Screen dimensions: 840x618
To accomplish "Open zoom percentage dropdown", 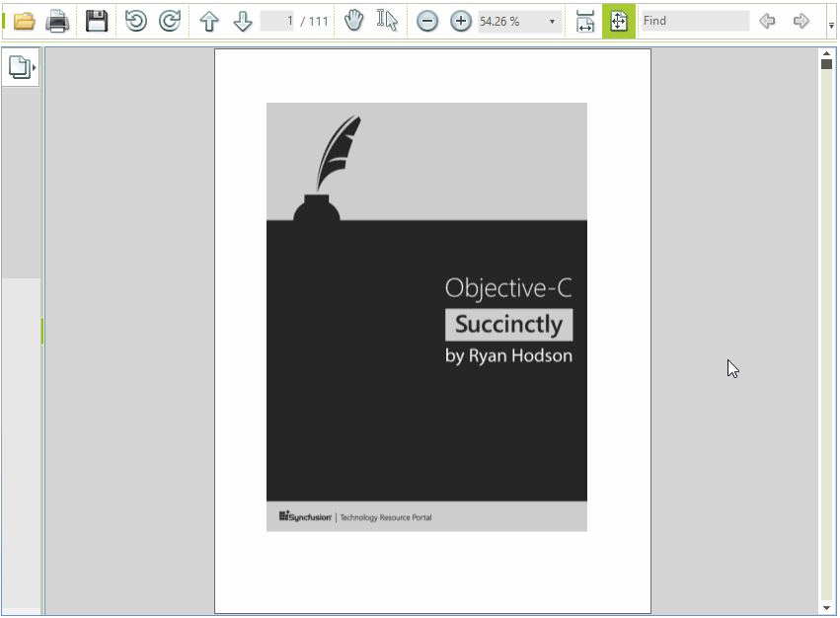I will click(x=552, y=22).
